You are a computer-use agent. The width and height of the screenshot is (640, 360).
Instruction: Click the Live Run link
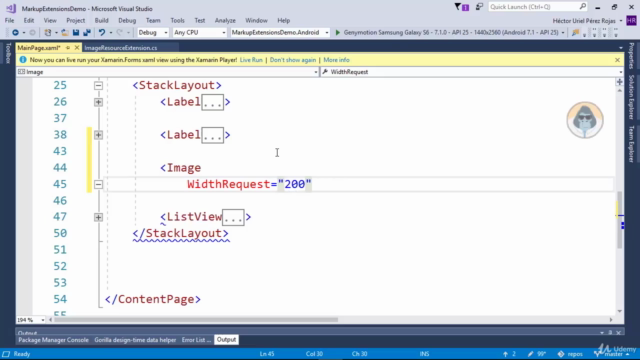251,60
